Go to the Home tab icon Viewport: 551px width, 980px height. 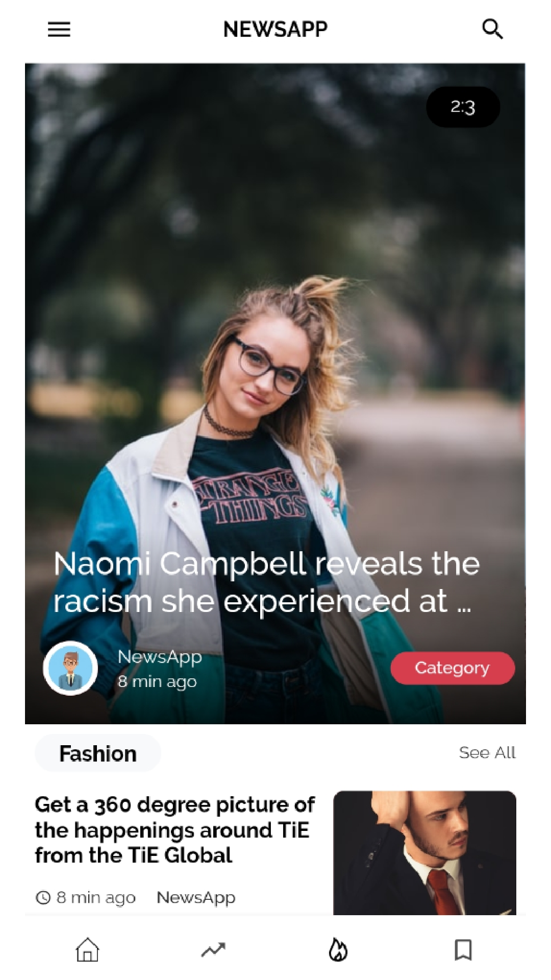click(87, 950)
